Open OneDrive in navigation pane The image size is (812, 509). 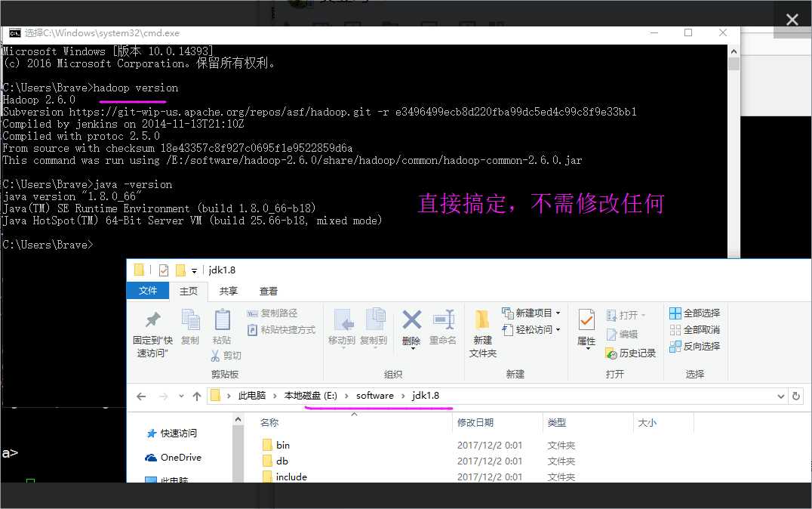174,458
